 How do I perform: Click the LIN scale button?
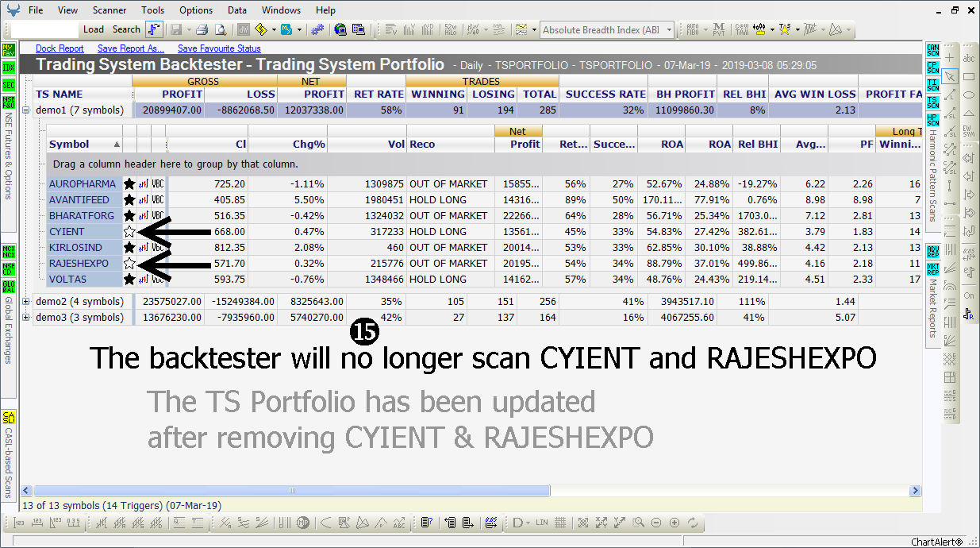pyautogui.click(x=542, y=523)
